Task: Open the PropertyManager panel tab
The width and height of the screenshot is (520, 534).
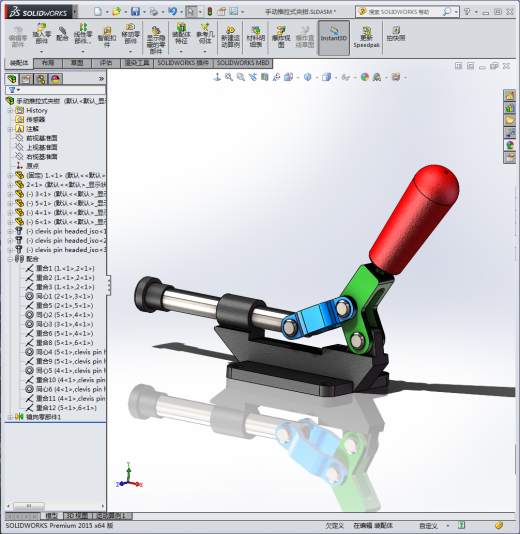Action: coord(26,79)
